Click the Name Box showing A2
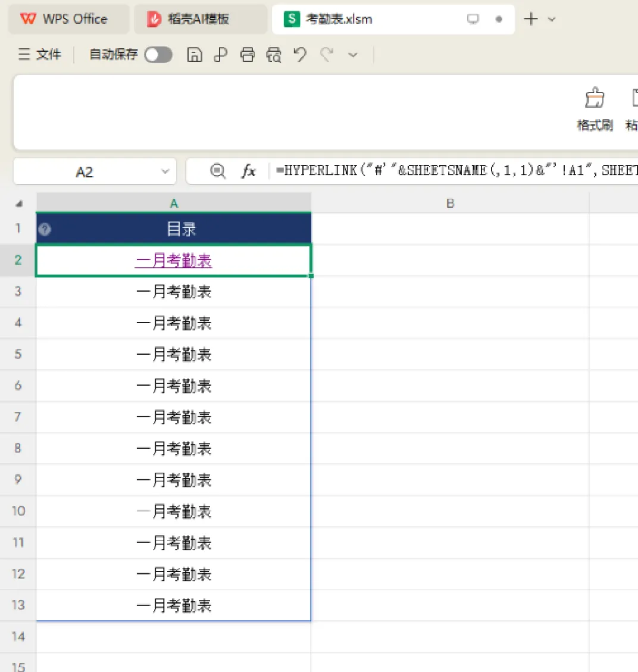Viewport: 638px width, 672px height. tap(95, 172)
